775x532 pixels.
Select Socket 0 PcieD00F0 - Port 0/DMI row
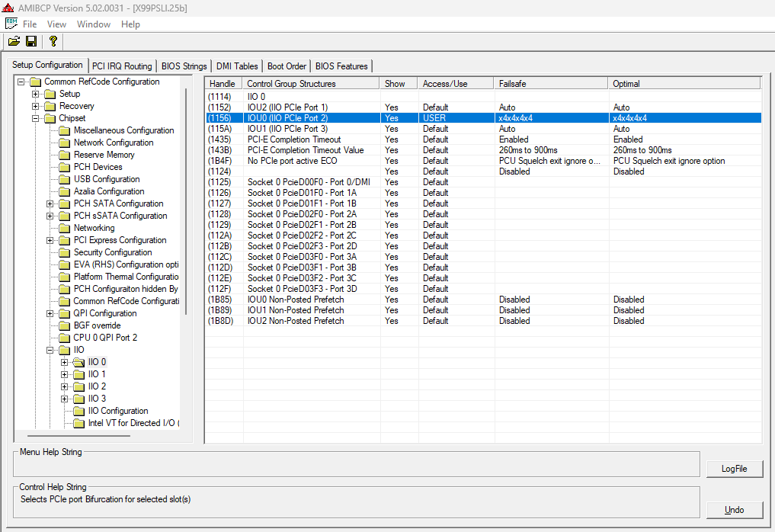pyautogui.click(x=483, y=182)
